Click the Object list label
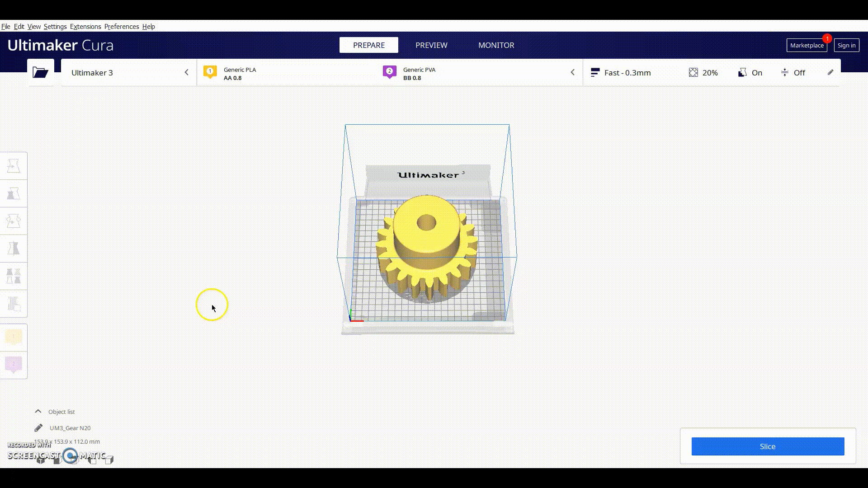Viewport: 868px width, 488px height. [61, 412]
